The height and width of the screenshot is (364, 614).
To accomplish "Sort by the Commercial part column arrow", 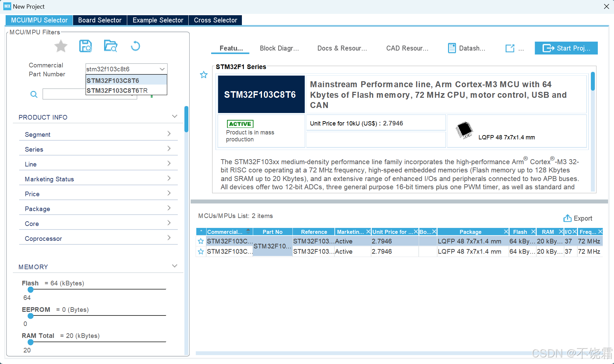I will click(248, 232).
